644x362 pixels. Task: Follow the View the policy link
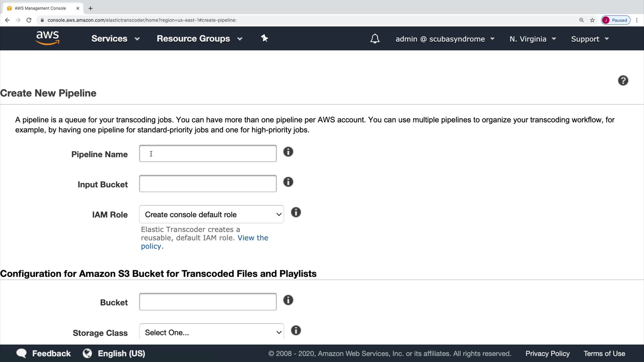253,238
